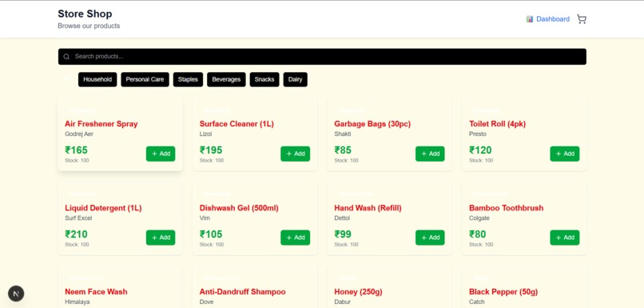Click the Dabur brand text
This screenshot has height=308, width=644.
(x=342, y=302)
